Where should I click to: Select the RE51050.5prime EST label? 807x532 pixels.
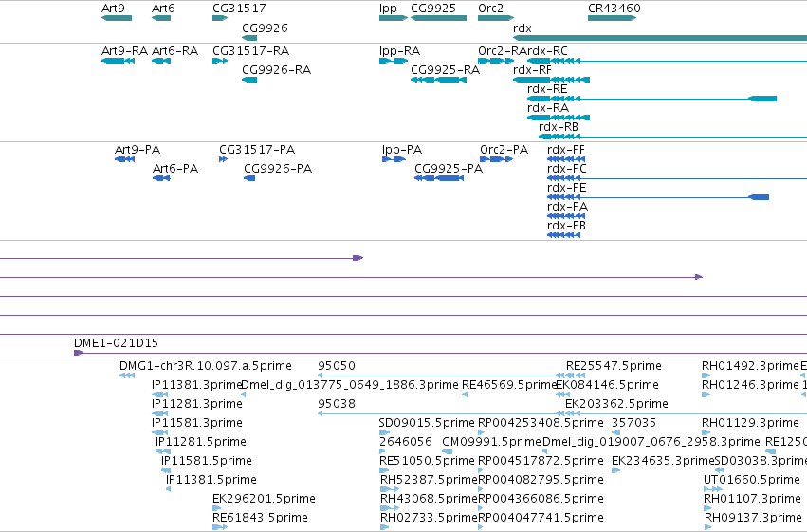[x=427, y=461]
